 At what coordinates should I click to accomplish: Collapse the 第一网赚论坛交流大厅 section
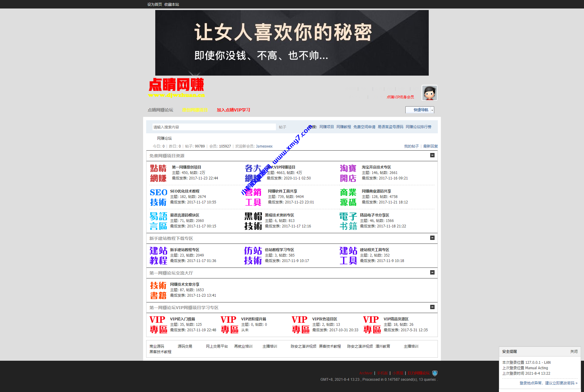[433, 272]
